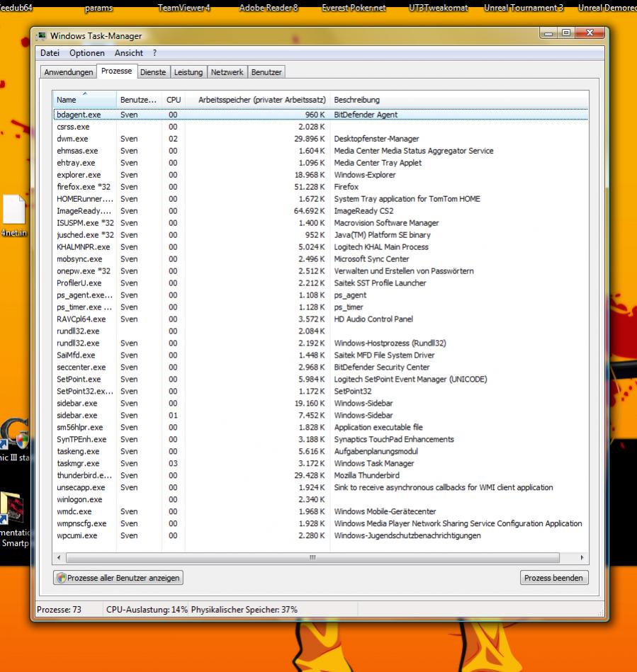Sort by the CPU column header
This screenshot has width=637, height=672.
tap(174, 99)
